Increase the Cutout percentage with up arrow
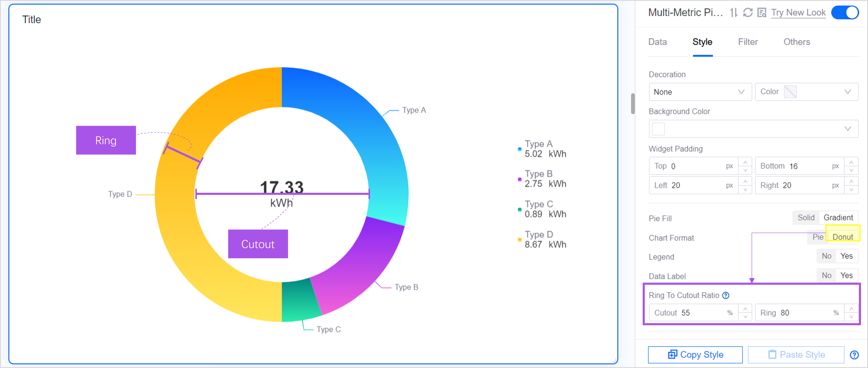The height and width of the screenshot is (368, 868). 745,309
